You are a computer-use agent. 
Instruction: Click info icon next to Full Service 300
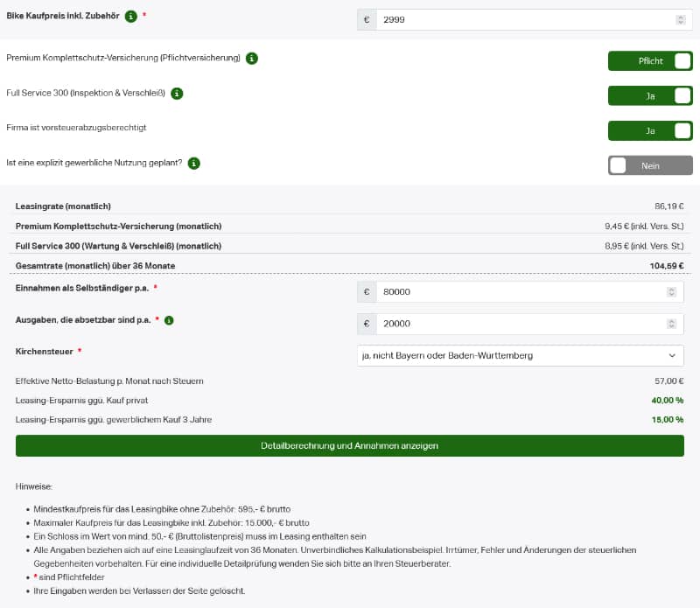pos(177,94)
